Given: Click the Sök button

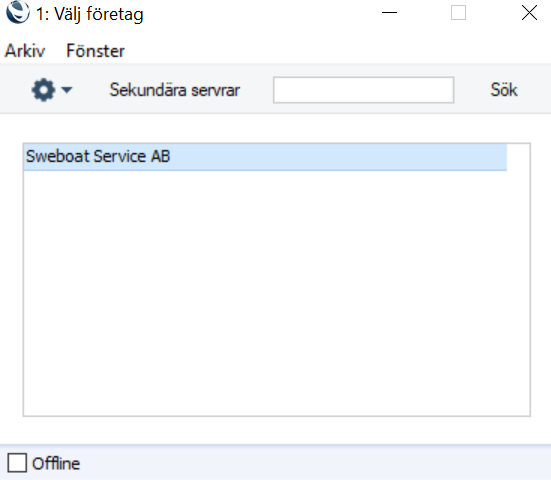Looking at the screenshot, I should click(x=504, y=90).
